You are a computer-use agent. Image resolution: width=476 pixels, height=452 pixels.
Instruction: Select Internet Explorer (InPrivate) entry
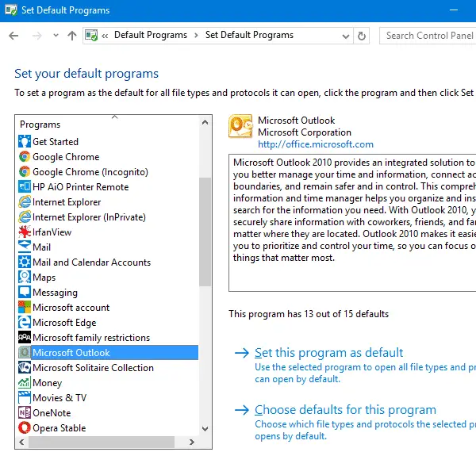click(x=108, y=217)
